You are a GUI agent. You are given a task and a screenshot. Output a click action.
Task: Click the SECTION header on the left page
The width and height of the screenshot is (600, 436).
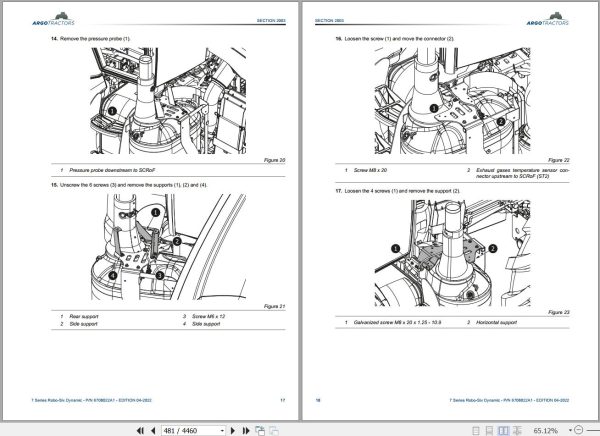271,21
